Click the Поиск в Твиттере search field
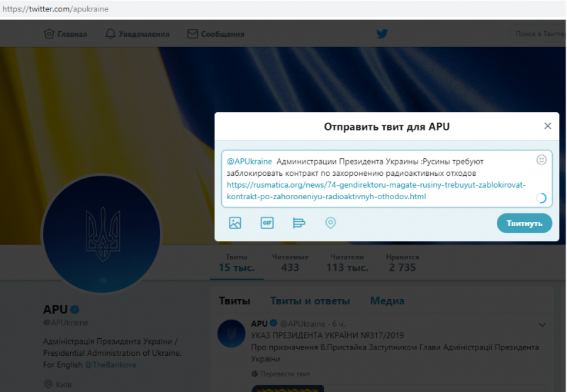This screenshot has height=392, width=567. (x=538, y=34)
